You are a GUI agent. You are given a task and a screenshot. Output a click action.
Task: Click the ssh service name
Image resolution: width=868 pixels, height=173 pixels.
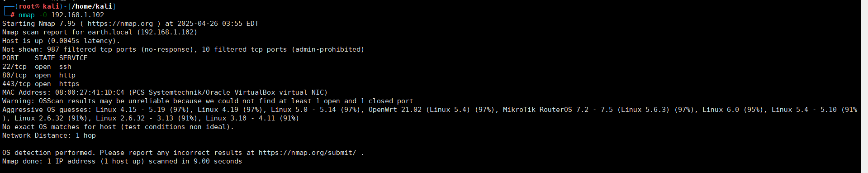[65, 67]
